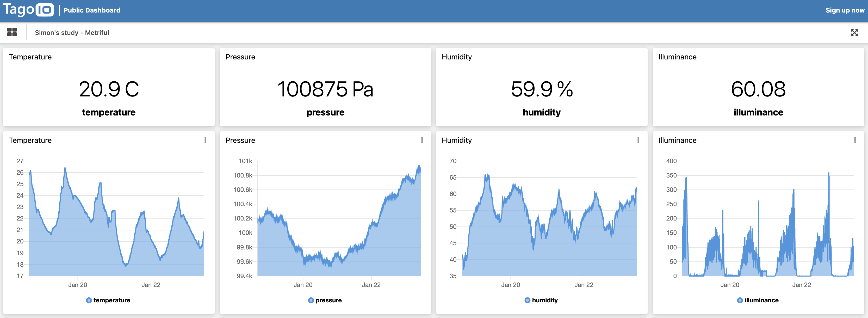Click Sign up now link
This screenshot has height=318, width=868.
click(845, 10)
